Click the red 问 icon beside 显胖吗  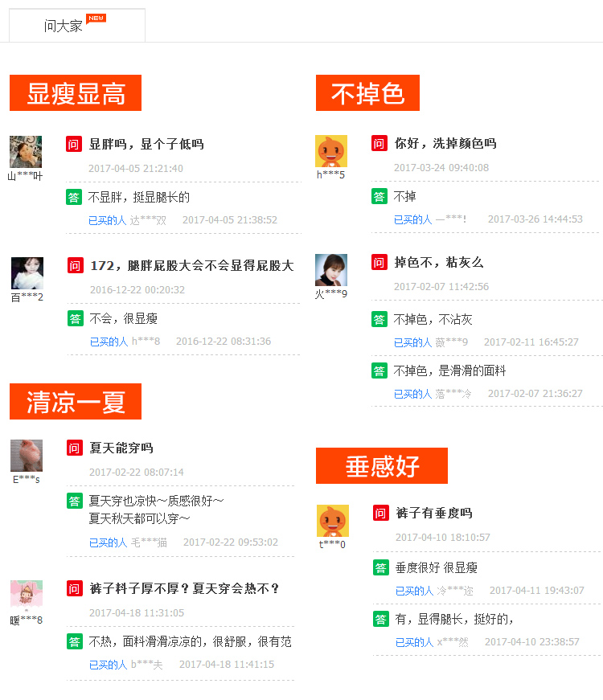(x=74, y=145)
